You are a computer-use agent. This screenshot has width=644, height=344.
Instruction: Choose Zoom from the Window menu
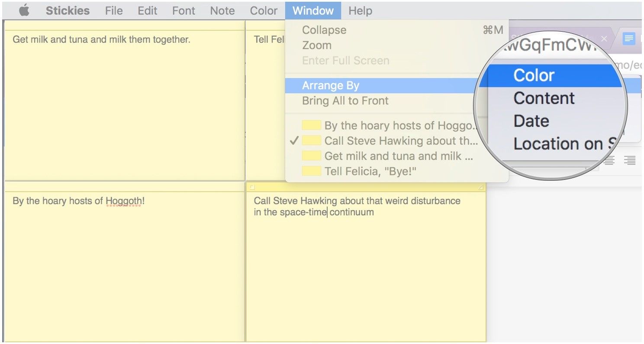(317, 45)
